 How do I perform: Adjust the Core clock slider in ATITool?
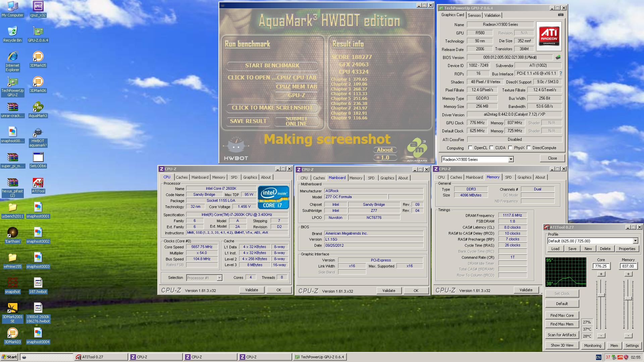[x=601, y=295]
